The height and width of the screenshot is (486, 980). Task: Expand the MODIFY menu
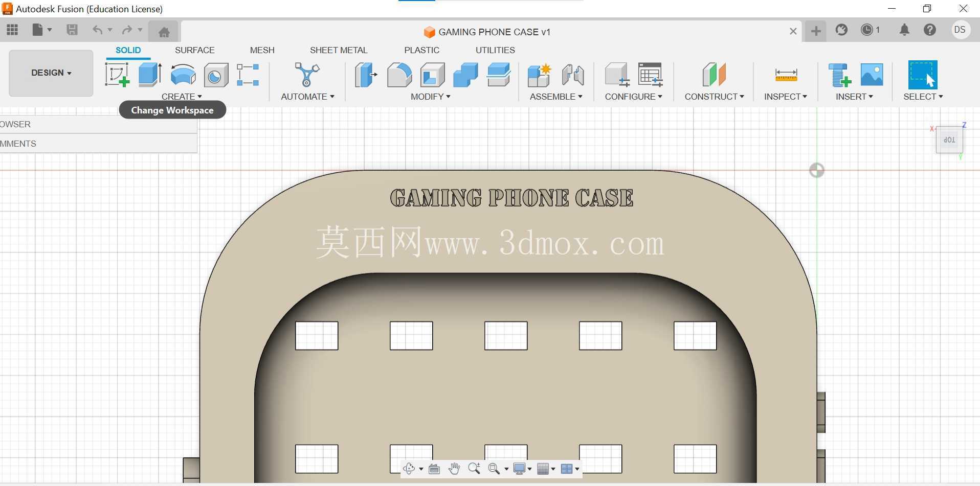pos(430,97)
